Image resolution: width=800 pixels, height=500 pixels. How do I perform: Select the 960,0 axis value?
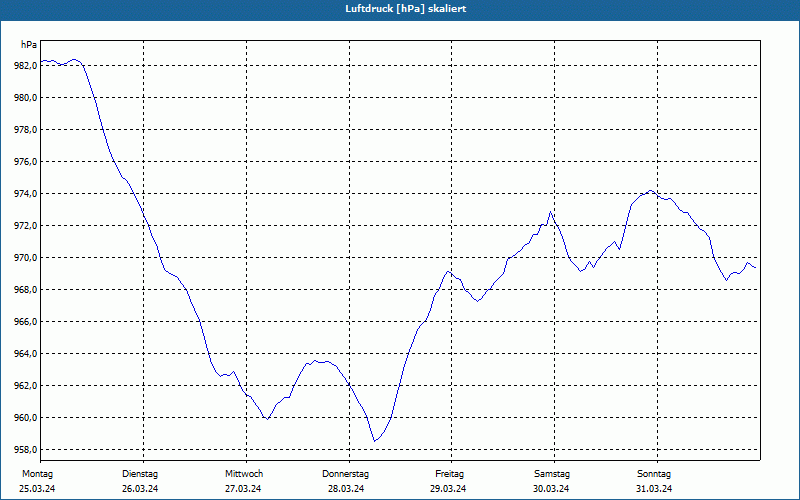click(26, 418)
